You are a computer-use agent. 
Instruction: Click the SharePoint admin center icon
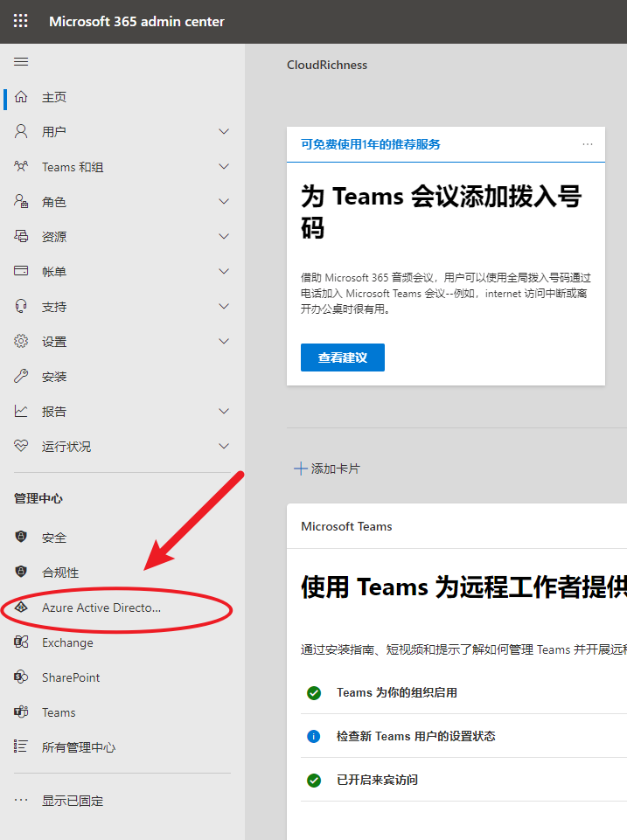pos(21,677)
